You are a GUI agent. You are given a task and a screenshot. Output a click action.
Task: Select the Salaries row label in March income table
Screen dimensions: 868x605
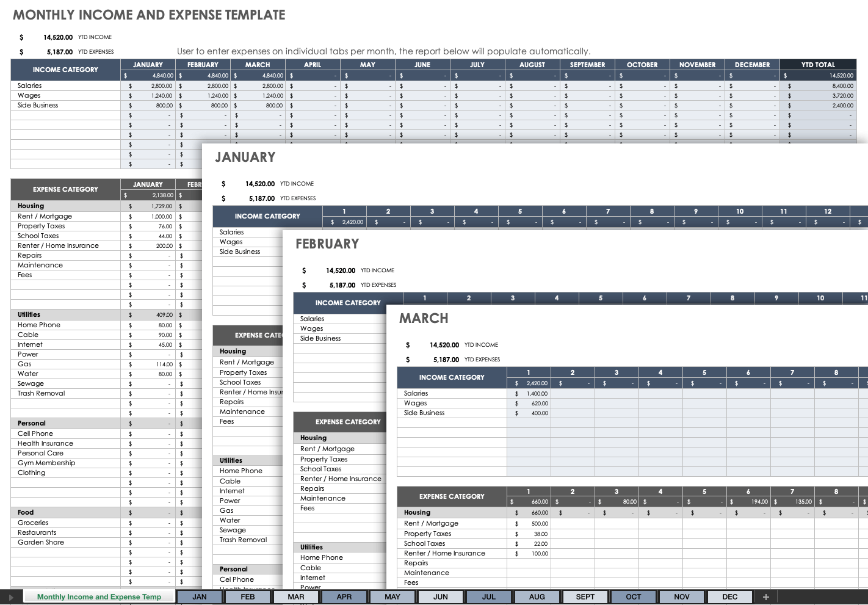[x=416, y=393]
